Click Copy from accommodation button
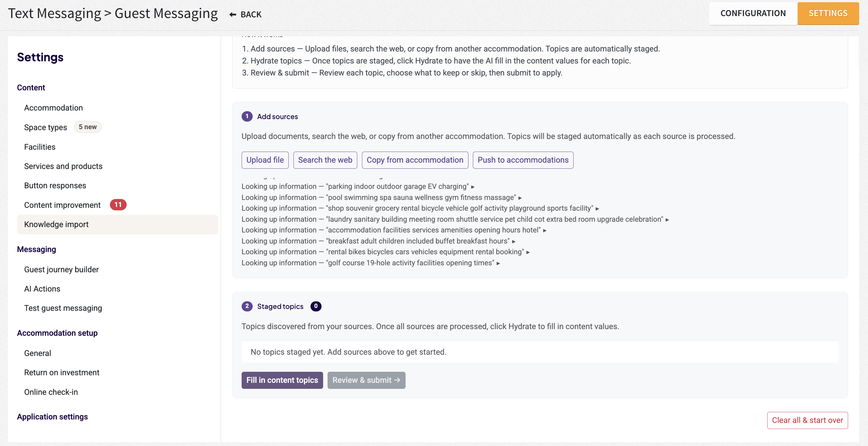This screenshot has width=868, height=446. click(415, 160)
